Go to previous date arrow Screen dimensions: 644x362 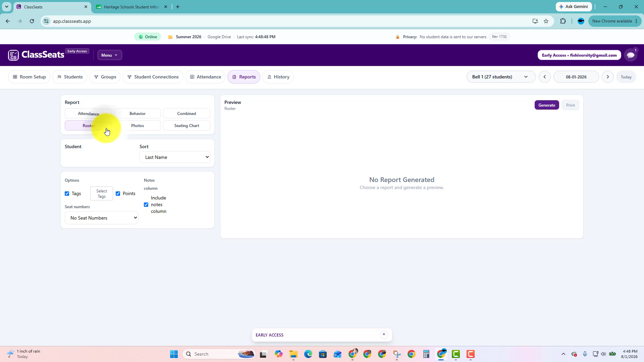pos(545,77)
